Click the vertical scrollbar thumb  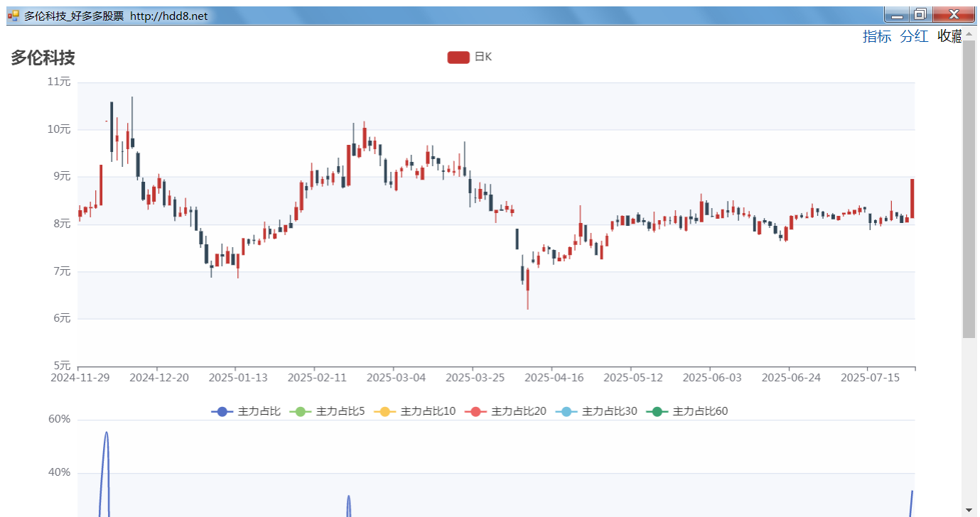tap(969, 189)
